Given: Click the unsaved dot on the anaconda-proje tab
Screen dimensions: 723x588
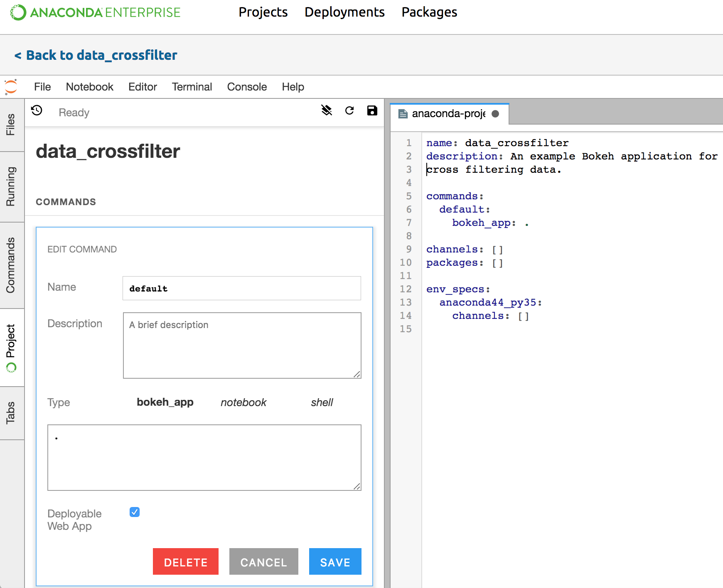Looking at the screenshot, I should tap(495, 114).
